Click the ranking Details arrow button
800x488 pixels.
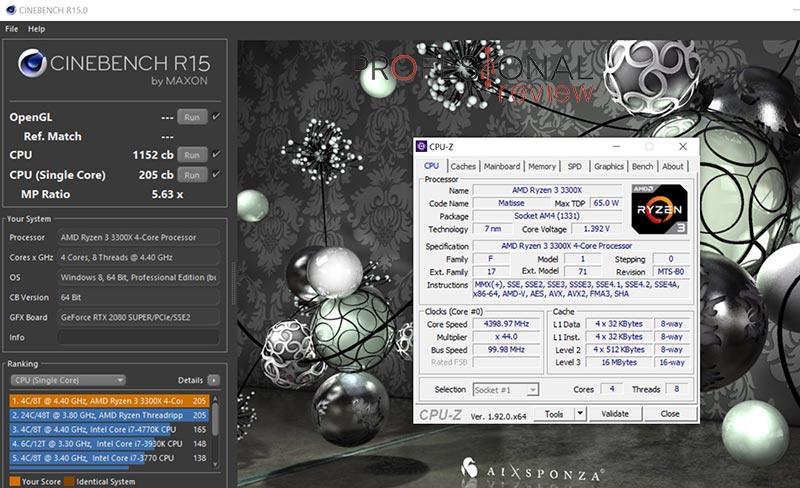pyautogui.click(x=214, y=380)
